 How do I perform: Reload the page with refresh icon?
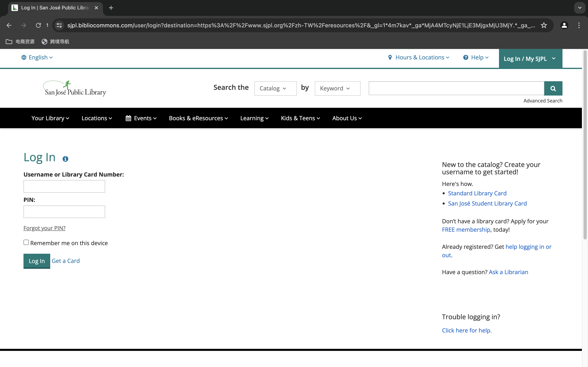[38, 25]
